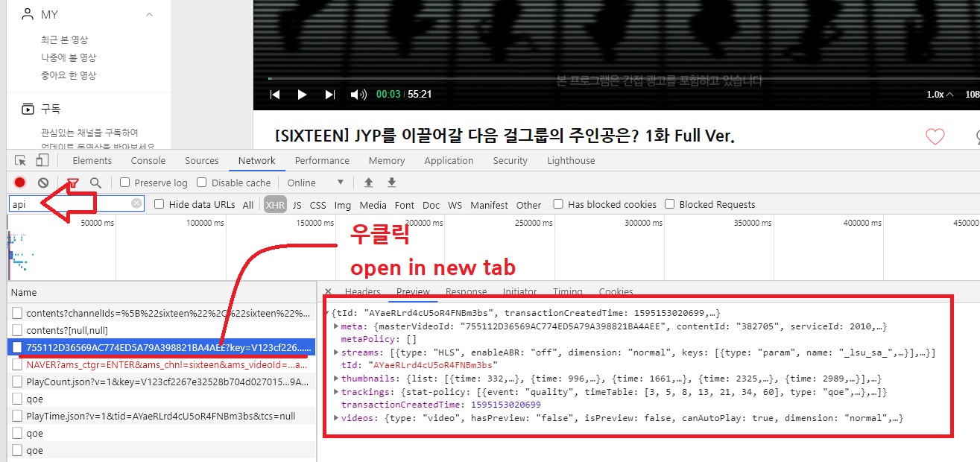
Task: Toggle the All filter type
Action: pyautogui.click(x=248, y=205)
